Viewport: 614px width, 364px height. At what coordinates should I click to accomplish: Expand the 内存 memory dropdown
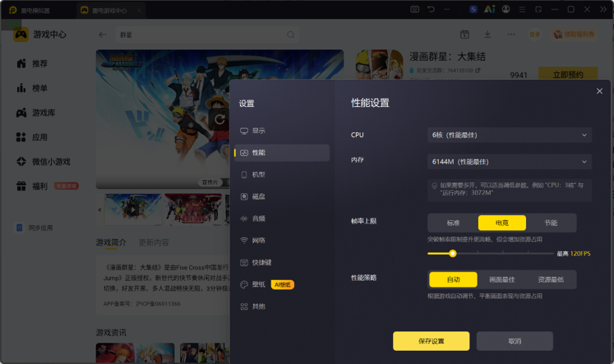coord(509,162)
